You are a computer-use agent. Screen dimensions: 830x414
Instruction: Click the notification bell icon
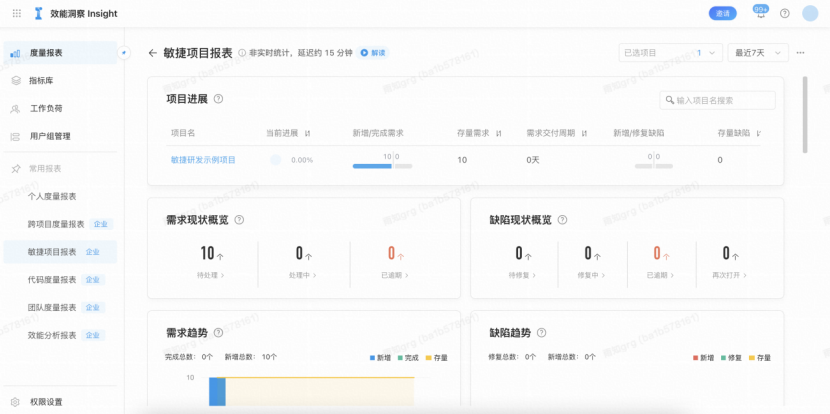click(x=760, y=14)
